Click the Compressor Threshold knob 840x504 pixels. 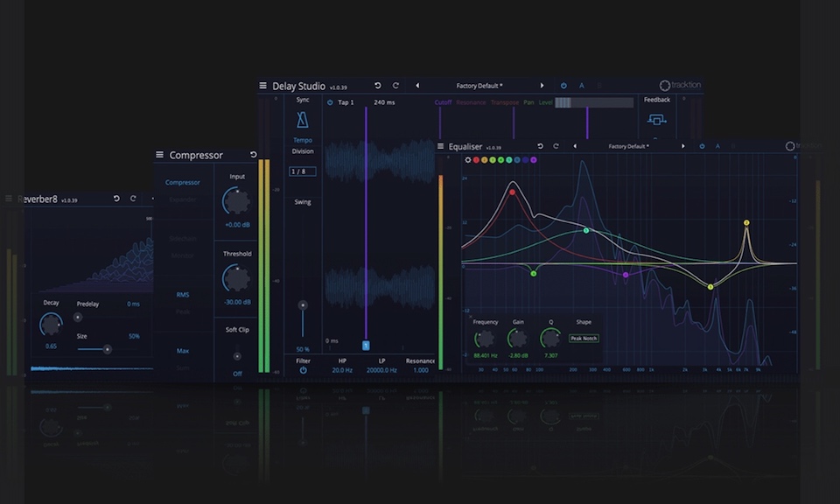tap(236, 278)
